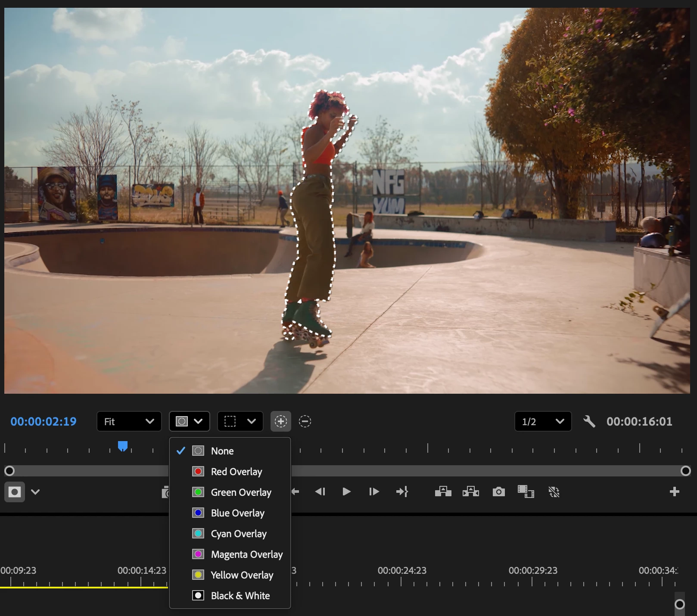This screenshot has height=616, width=697.
Task: Step back one frame
Action: 320,492
